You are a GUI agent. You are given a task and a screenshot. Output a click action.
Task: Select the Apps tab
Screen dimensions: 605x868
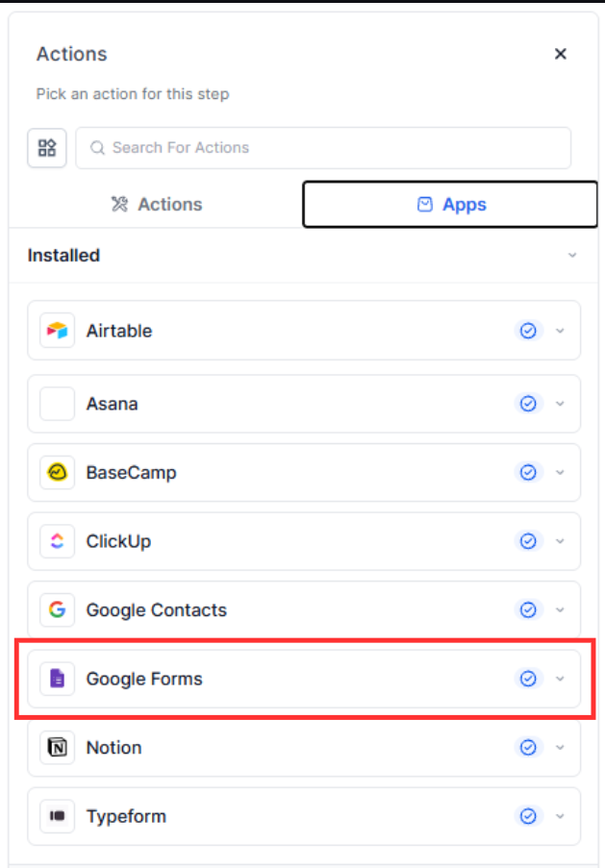[450, 204]
